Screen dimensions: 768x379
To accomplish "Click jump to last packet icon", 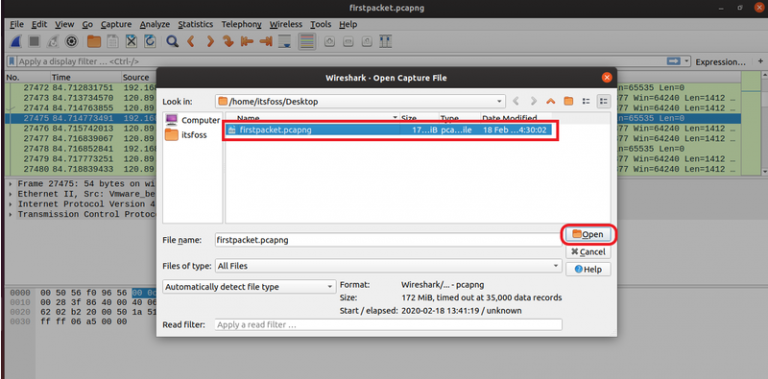I will 265,42.
